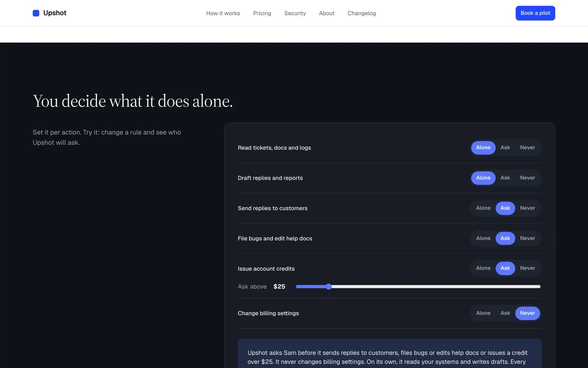Screen dimensions: 588x368
Task: Click the 'Issue account credits' label
Action: click(x=266, y=269)
